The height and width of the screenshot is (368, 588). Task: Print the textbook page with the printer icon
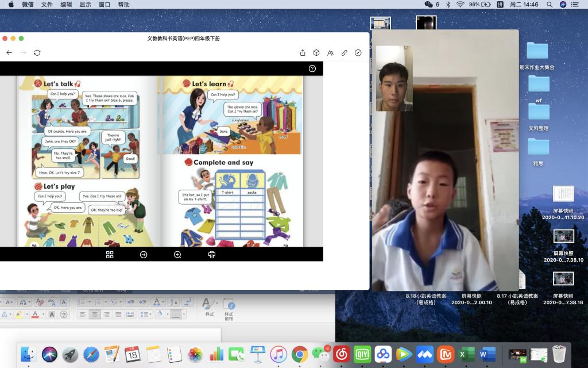click(x=211, y=255)
